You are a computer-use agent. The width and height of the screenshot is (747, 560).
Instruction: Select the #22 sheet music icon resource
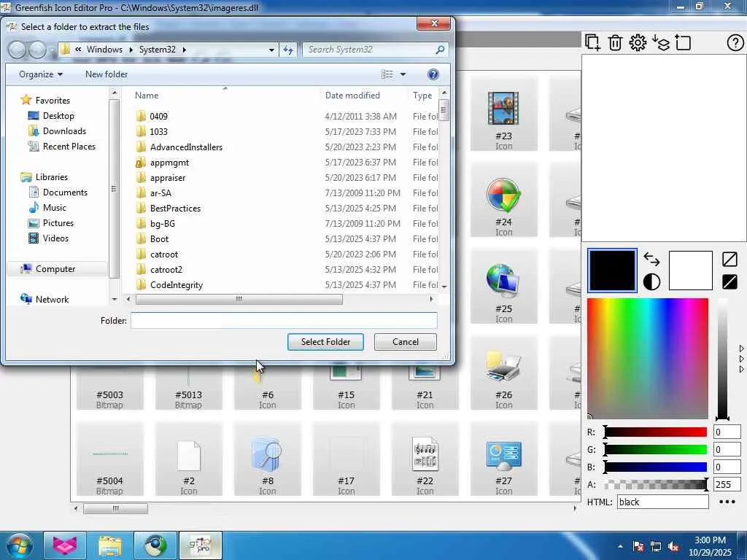pos(425,460)
